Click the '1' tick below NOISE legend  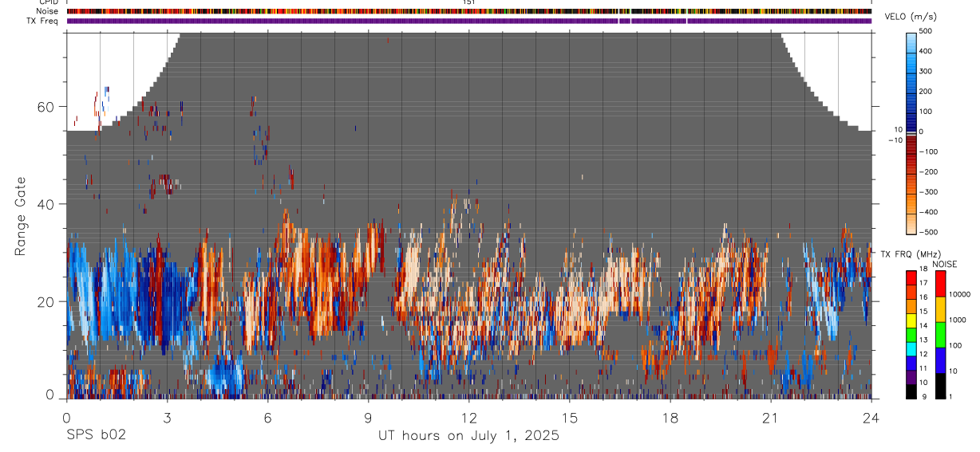coord(952,397)
